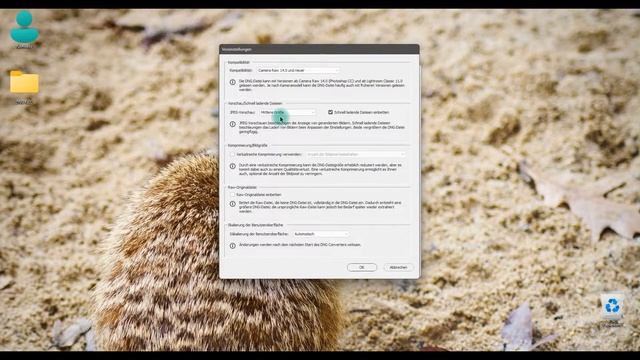Enable 'Raw-Originaldatei einbetten' checkbox
The height and width of the screenshot is (360, 640).
coord(233,195)
